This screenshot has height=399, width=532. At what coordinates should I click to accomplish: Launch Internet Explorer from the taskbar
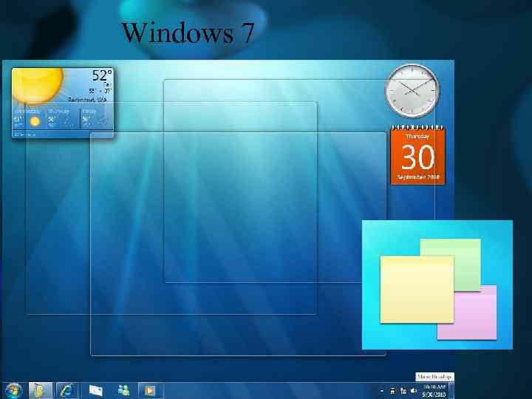point(66,391)
